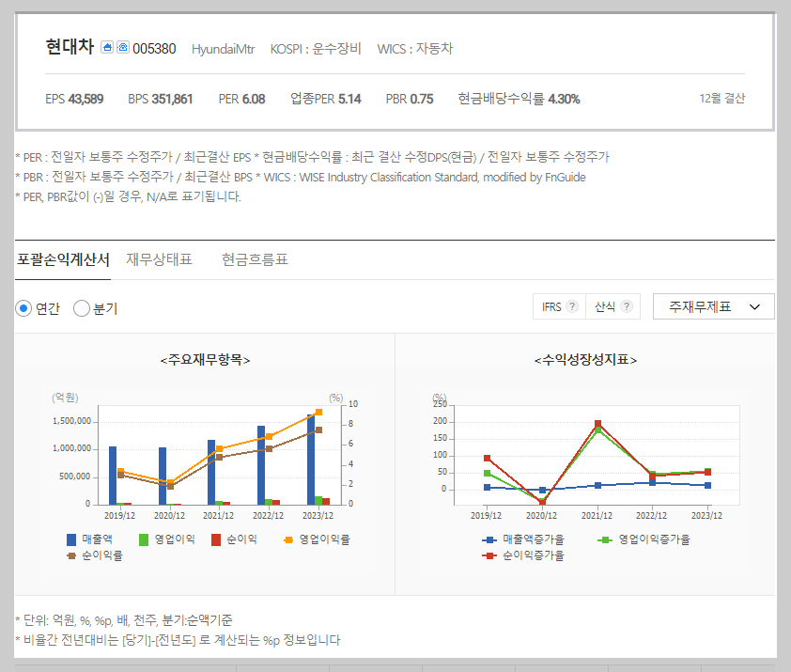Toggle the 순이익증가율 legend marker
This screenshot has height=672, width=791.
click(489, 555)
